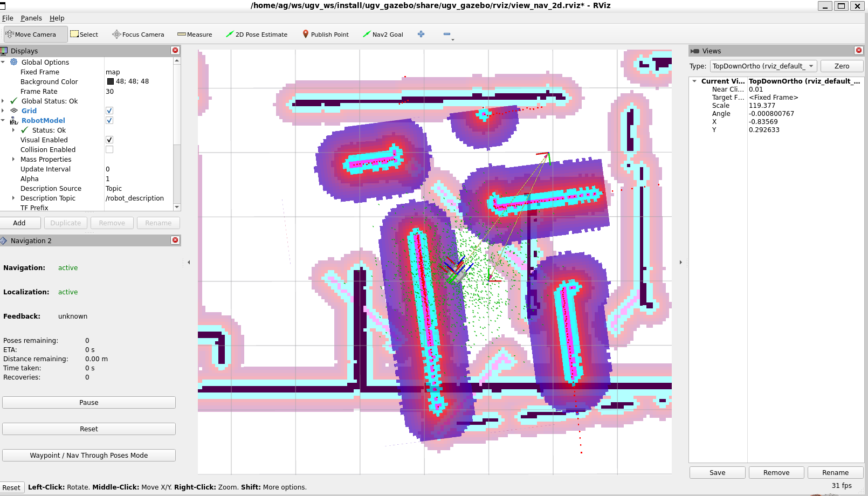
Task: Activate the 2D Pose Estimate tool
Action: click(x=257, y=34)
